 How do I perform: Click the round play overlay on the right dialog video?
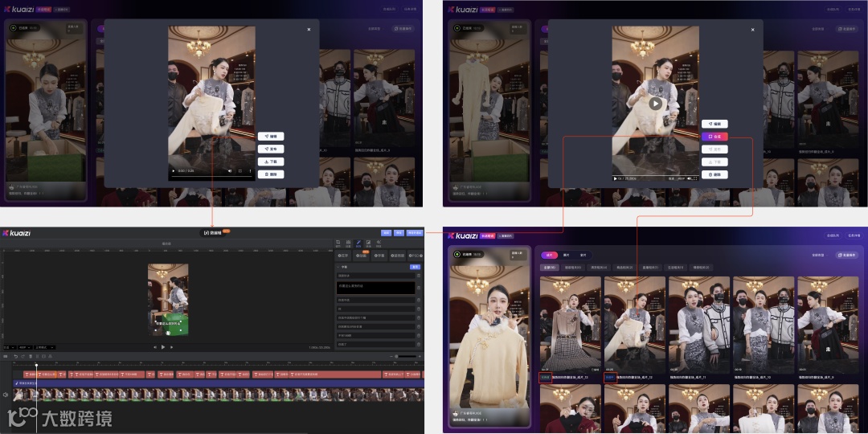(x=656, y=104)
